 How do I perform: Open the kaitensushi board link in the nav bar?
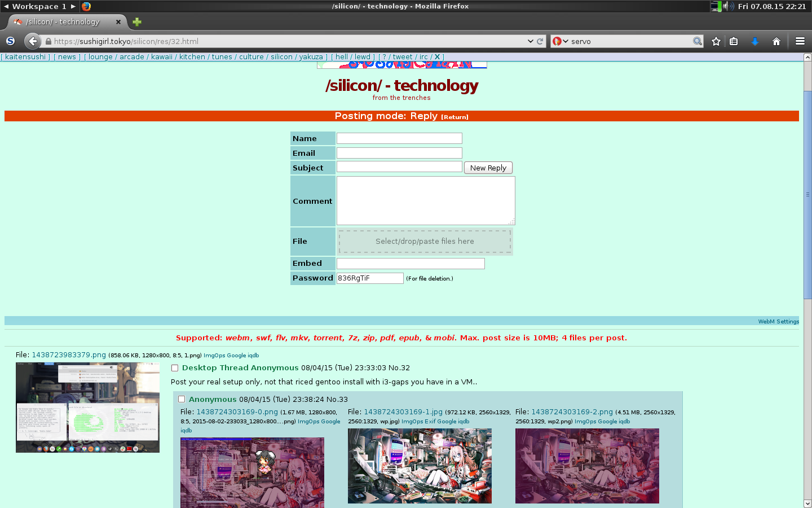(x=25, y=57)
